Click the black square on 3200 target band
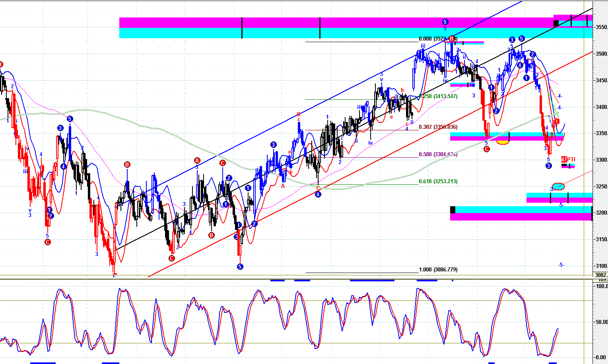Screen dimensions: 608x364 point(453,210)
